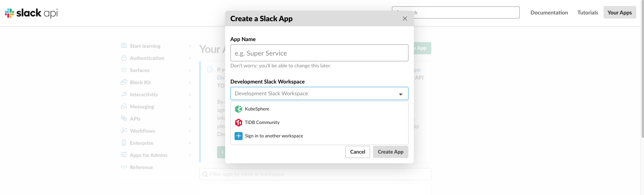This screenshot has width=644, height=195.
Task: Click the Interactivity plug icon
Action: point(124,94)
